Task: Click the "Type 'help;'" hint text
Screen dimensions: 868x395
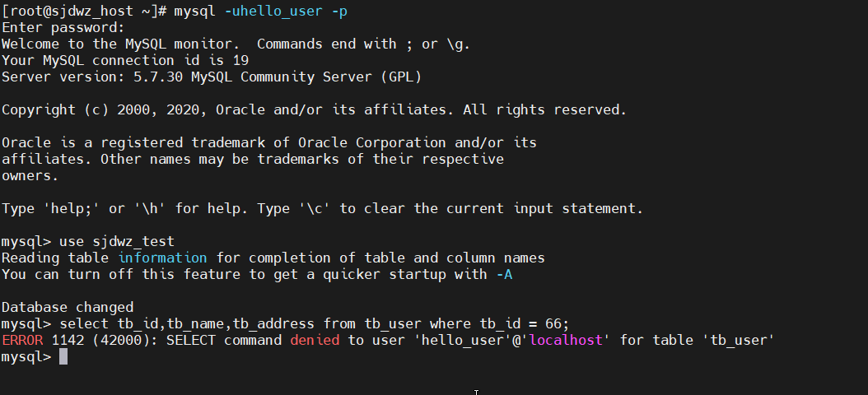Action: click(51, 208)
